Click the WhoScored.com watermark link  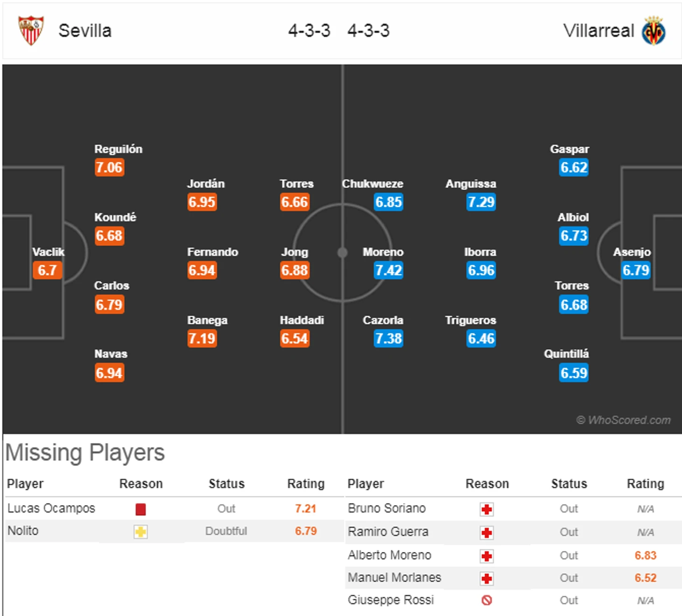(x=624, y=420)
